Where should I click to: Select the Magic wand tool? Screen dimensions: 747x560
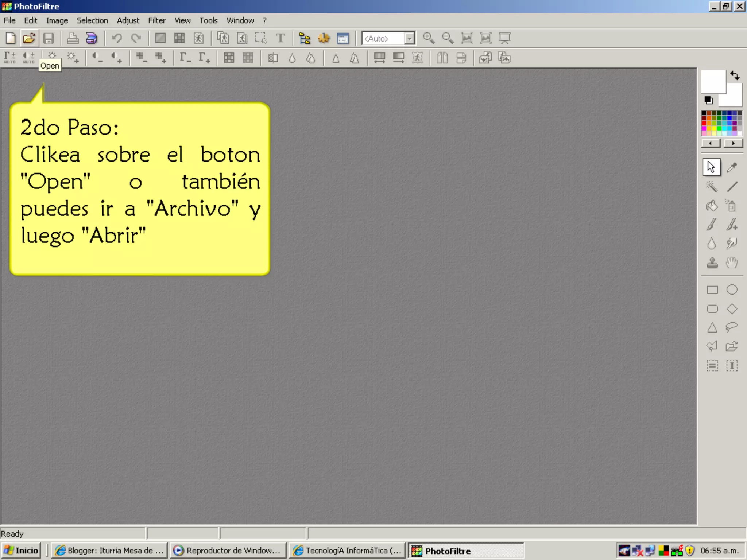click(x=711, y=187)
